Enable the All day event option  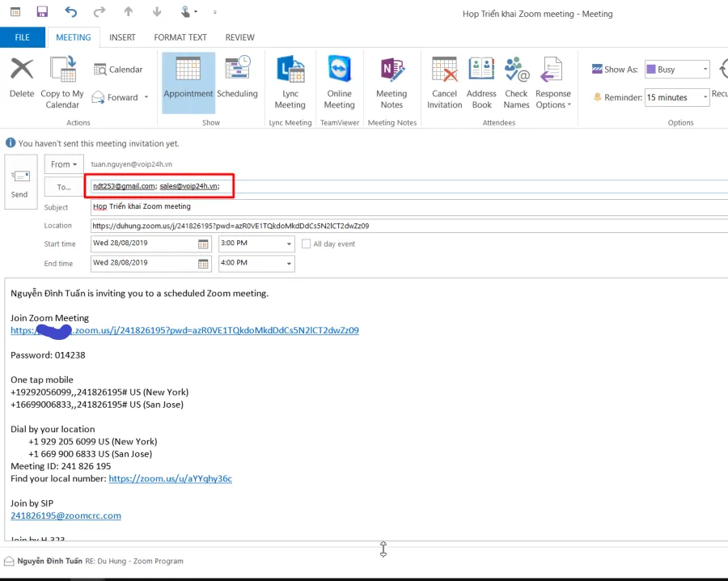pyautogui.click(x=306, y=244)
